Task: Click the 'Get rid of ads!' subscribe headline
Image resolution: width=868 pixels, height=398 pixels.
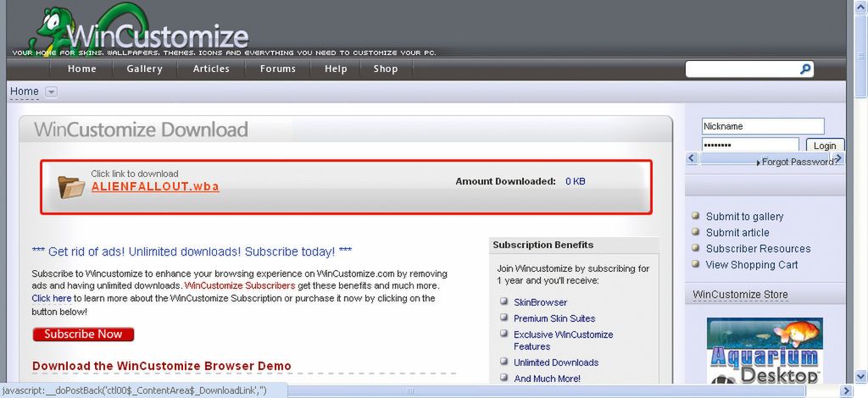Action: (x=192, y=252)
